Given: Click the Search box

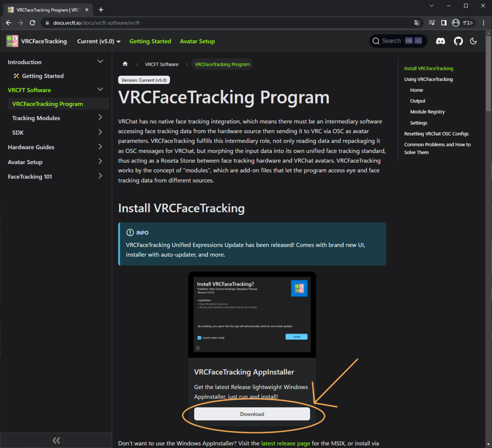Looking at the screenshot, I should pos(398,41).
